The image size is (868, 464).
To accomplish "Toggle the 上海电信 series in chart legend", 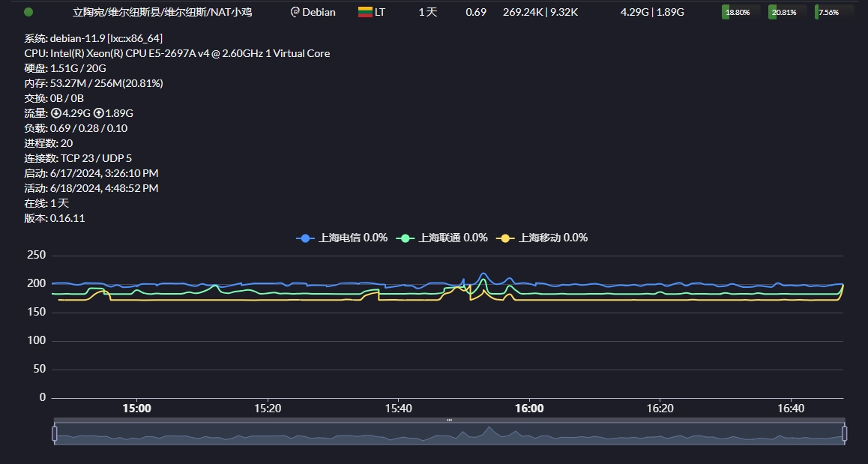I will pyautogui.click(x=342, y=238).
